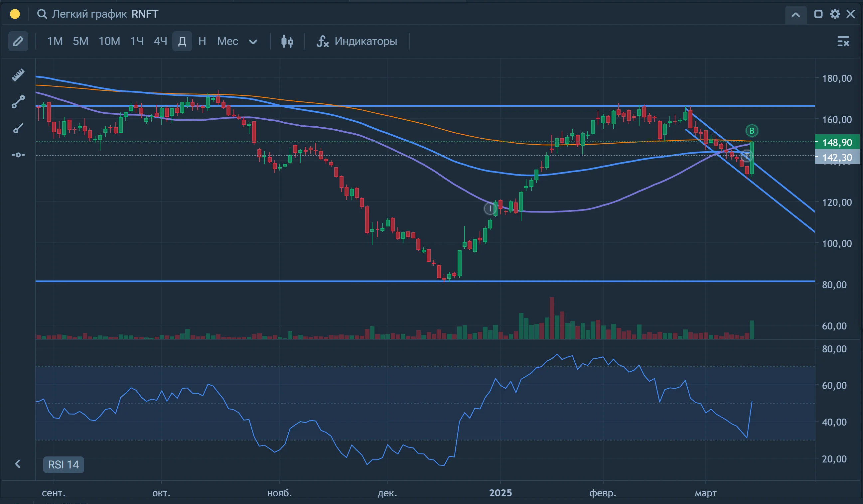Click the 2025 label on time axis
This screenshot has height=504, width=863.
tap(500, 493)
